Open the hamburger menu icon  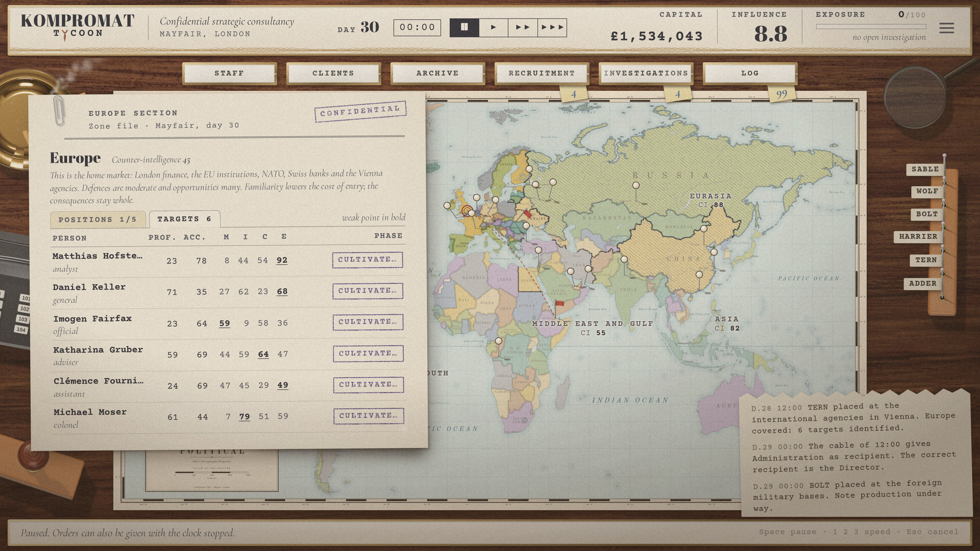pyautogui.click(x=946, y=28)
